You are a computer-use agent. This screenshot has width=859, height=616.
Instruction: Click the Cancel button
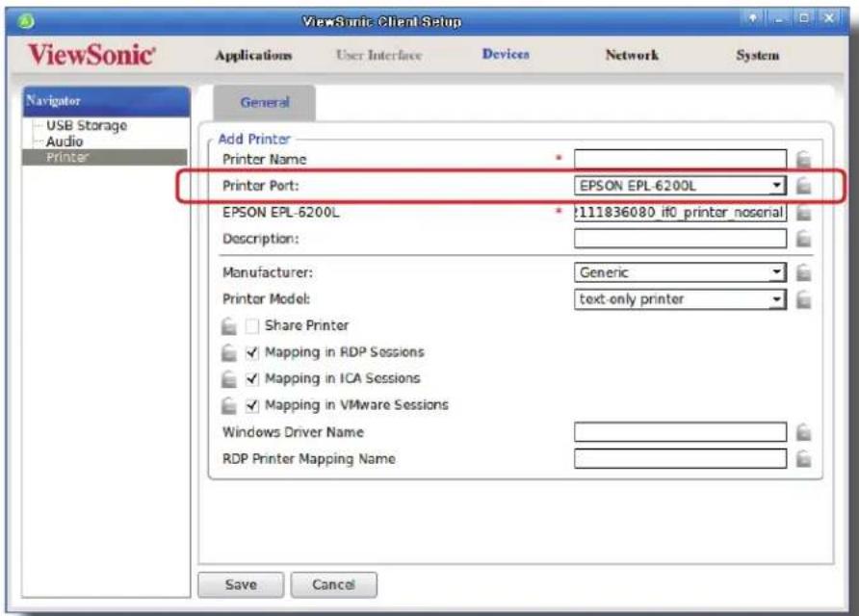coord(333,585)
